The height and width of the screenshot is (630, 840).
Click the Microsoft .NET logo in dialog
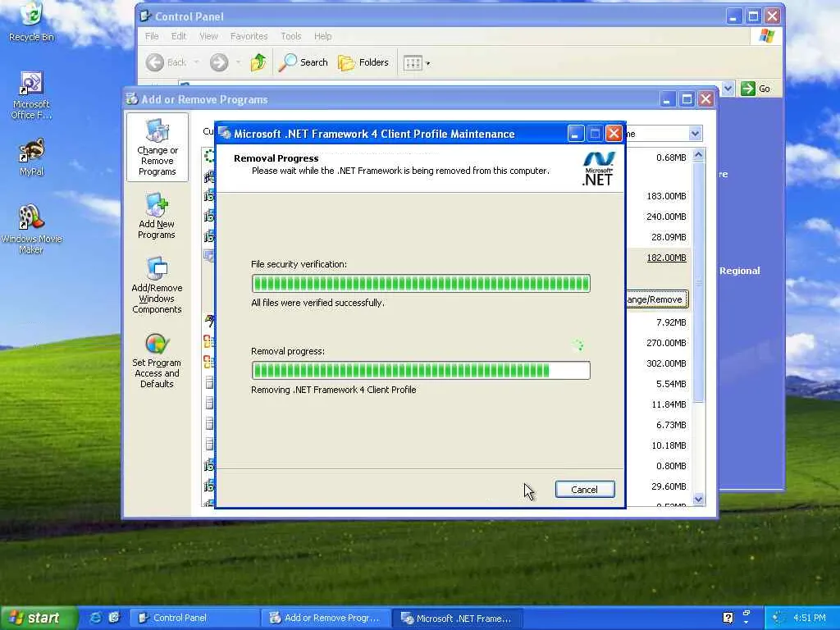pos(598,169)
